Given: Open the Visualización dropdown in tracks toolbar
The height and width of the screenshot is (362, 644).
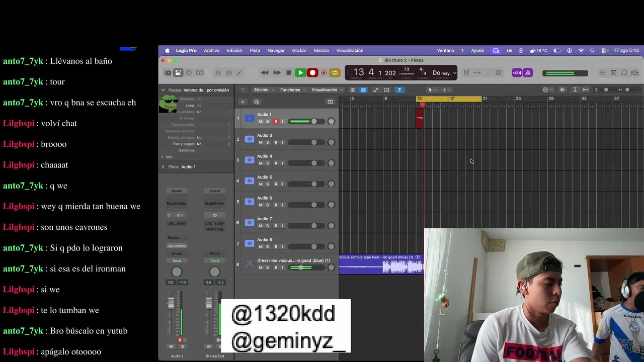Looking at the screenshot, I should [x=327, y=90].
